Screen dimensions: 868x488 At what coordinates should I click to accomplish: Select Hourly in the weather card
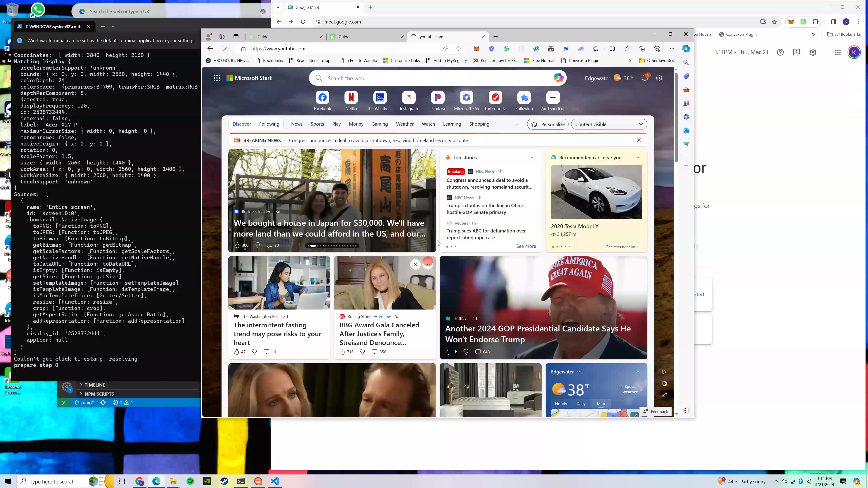pos(561,404)
